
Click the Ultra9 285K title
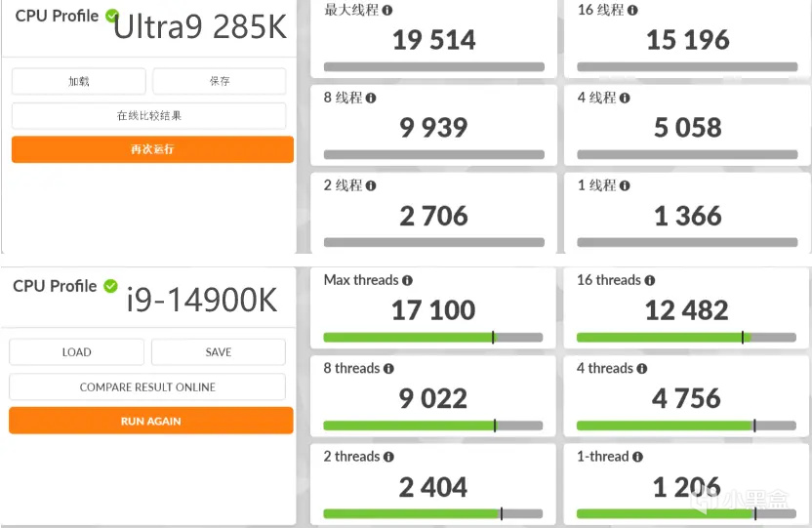200,27
